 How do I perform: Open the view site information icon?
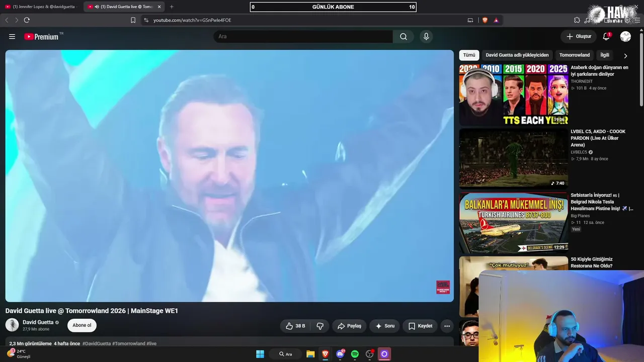coord(146,20)
